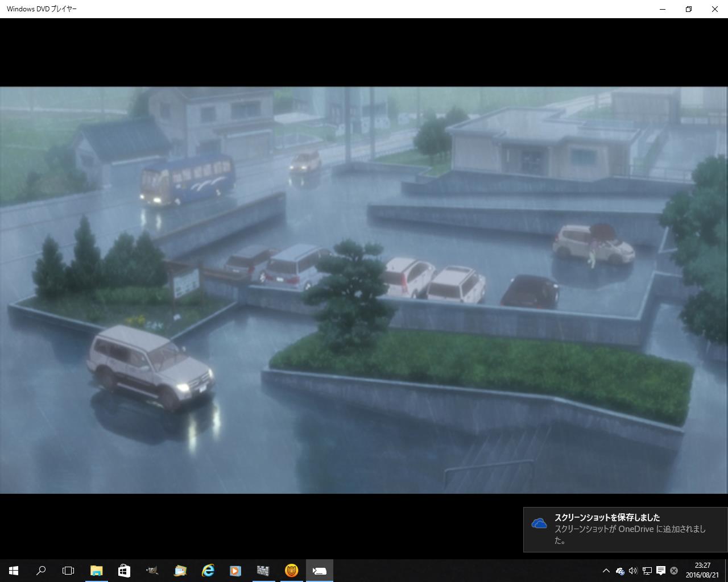
Task: Click the DVD video playback area
Action: [364, 290]
